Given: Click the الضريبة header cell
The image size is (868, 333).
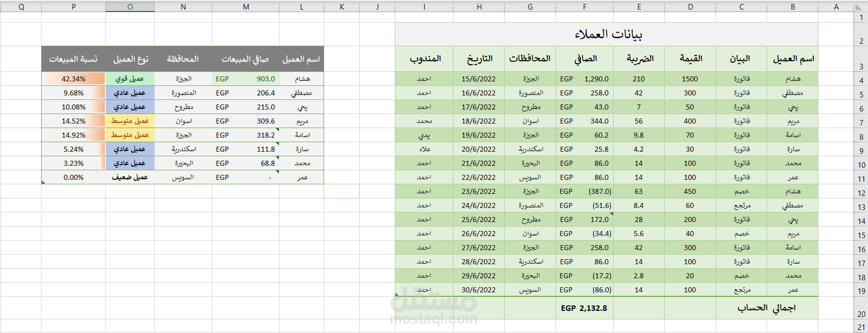Looking at the screenshot, I should point(639,59).
